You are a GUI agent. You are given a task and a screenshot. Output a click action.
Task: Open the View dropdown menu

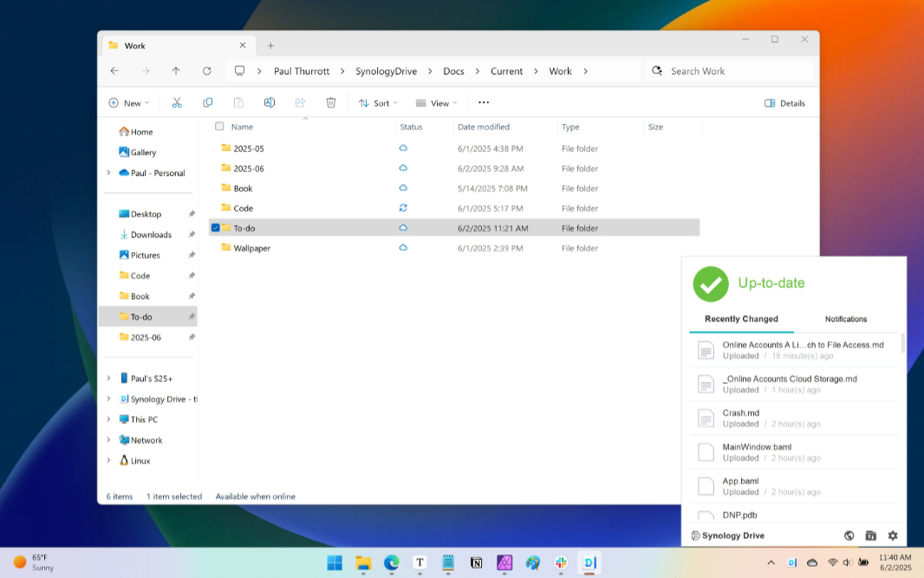pos(436,103)
